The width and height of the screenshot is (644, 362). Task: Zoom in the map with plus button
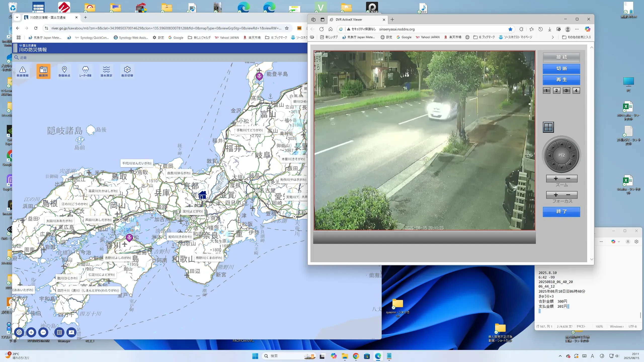point(31,332)
